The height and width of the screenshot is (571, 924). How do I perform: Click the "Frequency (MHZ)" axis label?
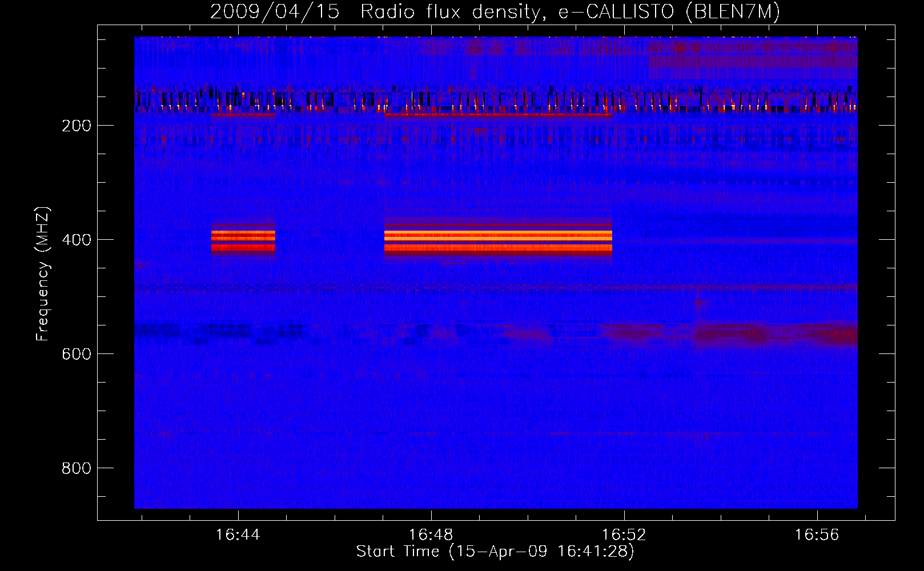[x=43, y=274]
